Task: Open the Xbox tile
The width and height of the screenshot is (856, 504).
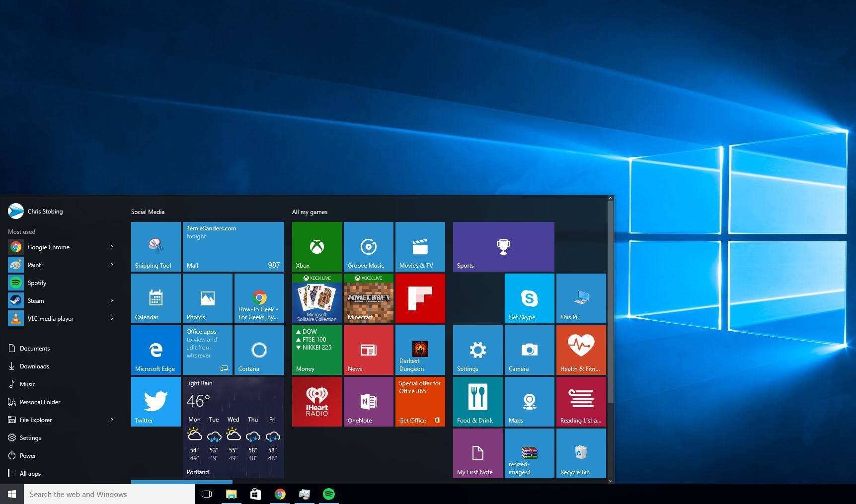Action: click(317, 247)
